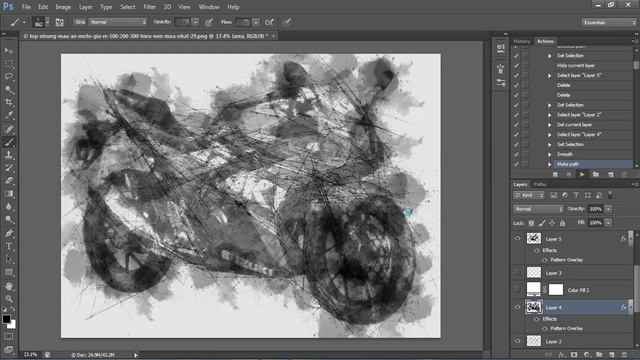Screen dimensions: 640x360
Task: Stop playing/recording in Actions panel
Action: (555, 175)
